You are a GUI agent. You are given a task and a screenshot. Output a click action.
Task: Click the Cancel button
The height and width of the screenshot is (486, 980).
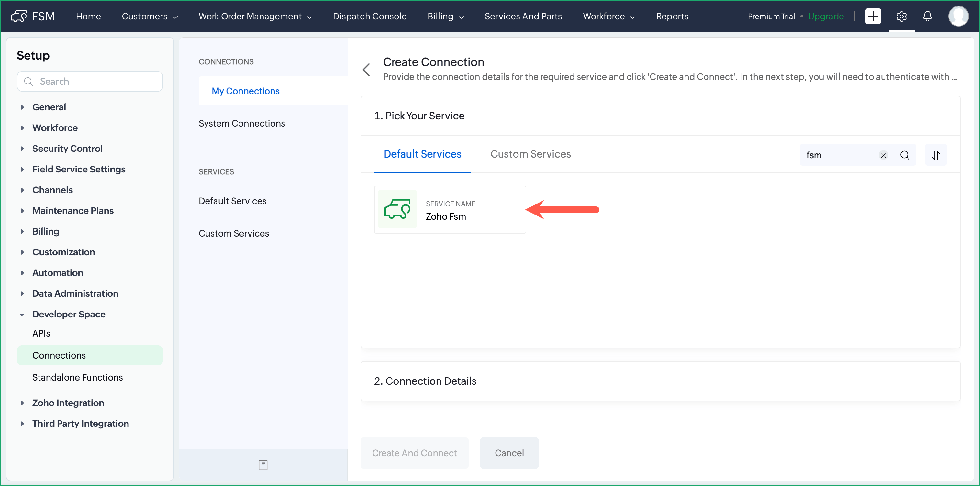pos(509,453)
